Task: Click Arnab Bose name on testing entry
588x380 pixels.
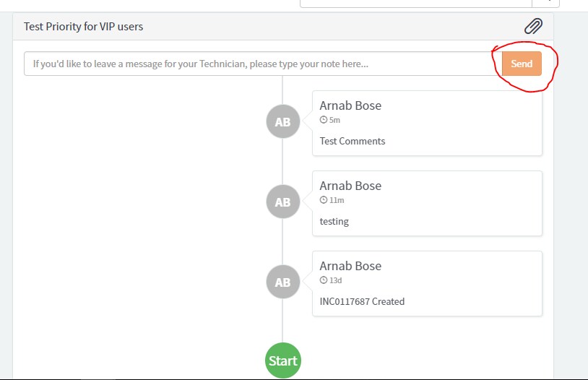Action: pyautogui.click(x=350, y=186)
